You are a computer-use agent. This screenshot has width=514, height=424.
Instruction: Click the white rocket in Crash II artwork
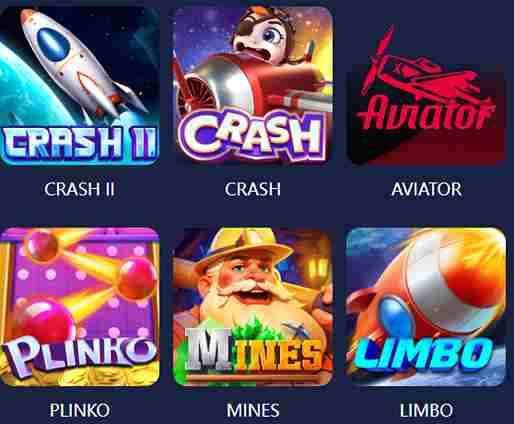[80, 63]
